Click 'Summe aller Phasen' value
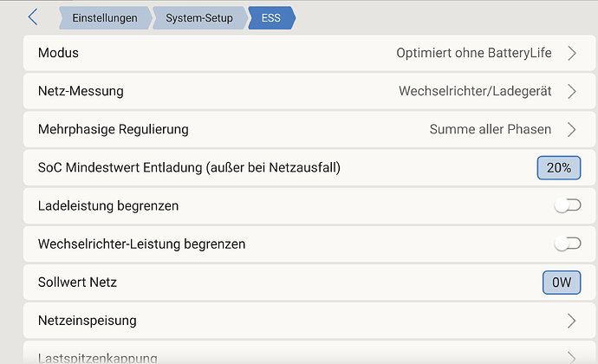598x364 pixels. (x=490, y=129)
